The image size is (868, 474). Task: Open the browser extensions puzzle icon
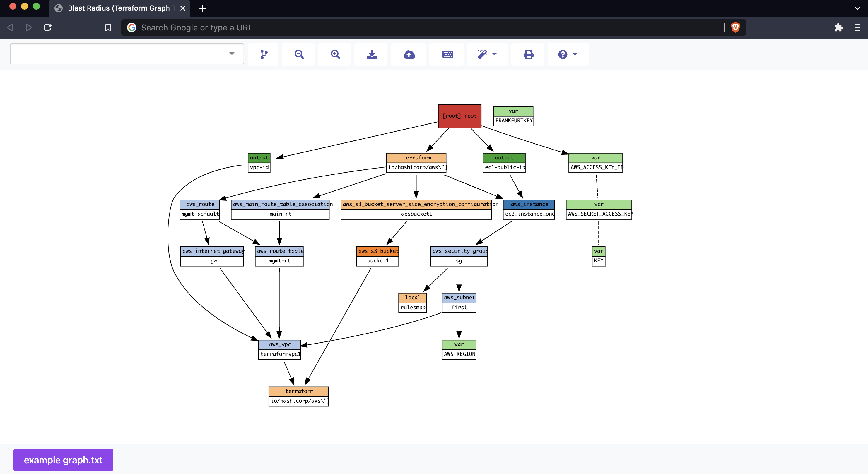coord(838,28)
